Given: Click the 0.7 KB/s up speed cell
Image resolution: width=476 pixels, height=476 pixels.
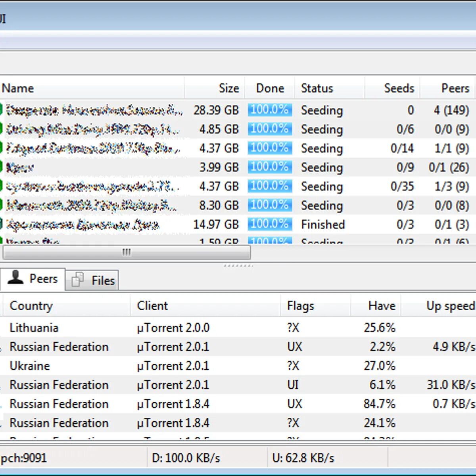Looking at the screenshot, I should [454, 404].
